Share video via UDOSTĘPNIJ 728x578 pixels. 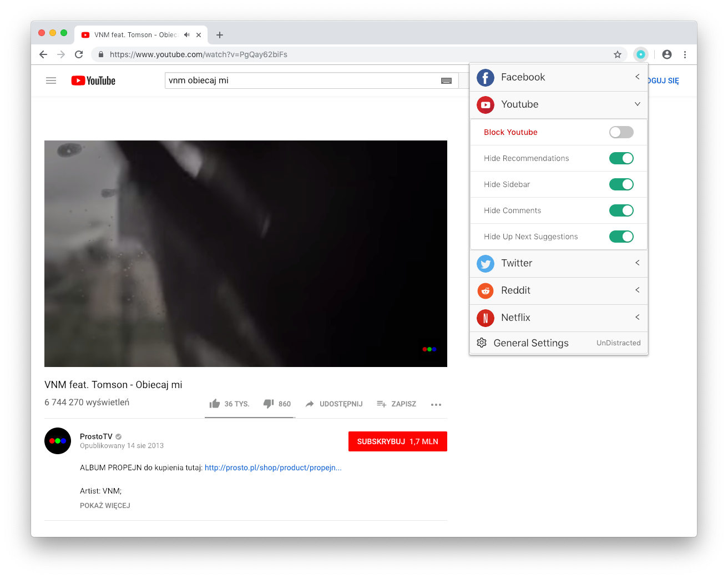pos(334,404)
